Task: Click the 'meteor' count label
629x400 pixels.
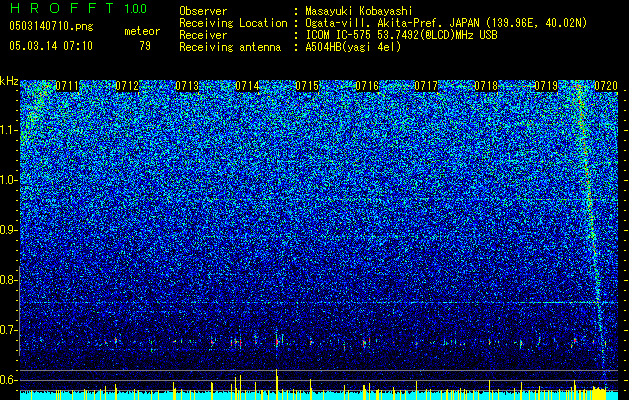Action: click(x=142, y=31)
